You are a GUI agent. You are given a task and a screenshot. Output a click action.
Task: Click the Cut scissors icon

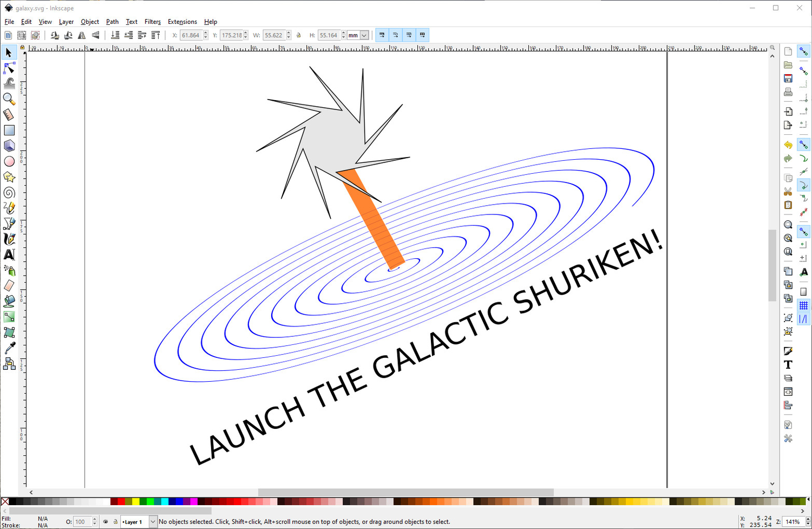click(788, 192)
